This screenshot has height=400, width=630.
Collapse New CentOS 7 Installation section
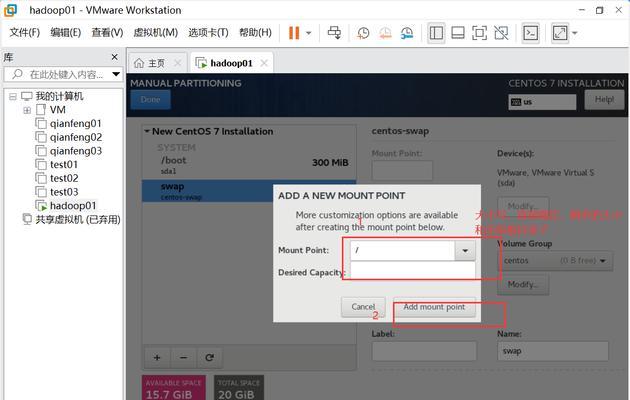click(x=147, y=131)
